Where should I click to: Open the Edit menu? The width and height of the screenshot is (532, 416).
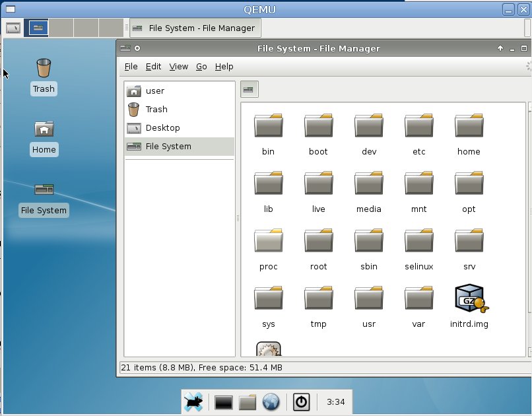coord(153,67)
